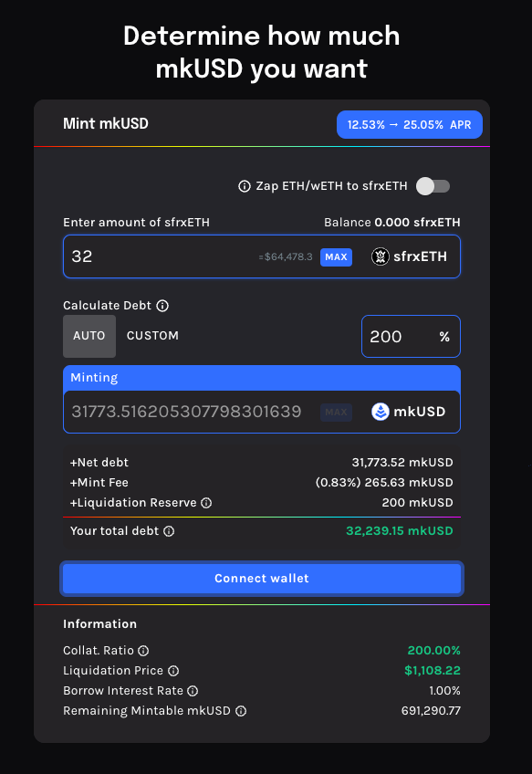
Task: Click the Minting mkUSD amount field
Action: click(262, 412)
